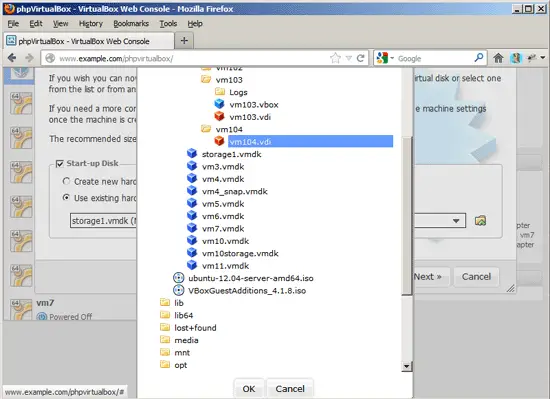This screenshot has height=399, width=550.
Task: Open the Edit menu
Action: click(36, 23)
